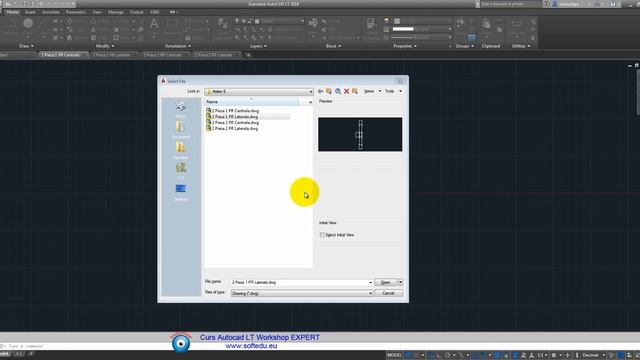Open the History place in the sidebar

181,109
